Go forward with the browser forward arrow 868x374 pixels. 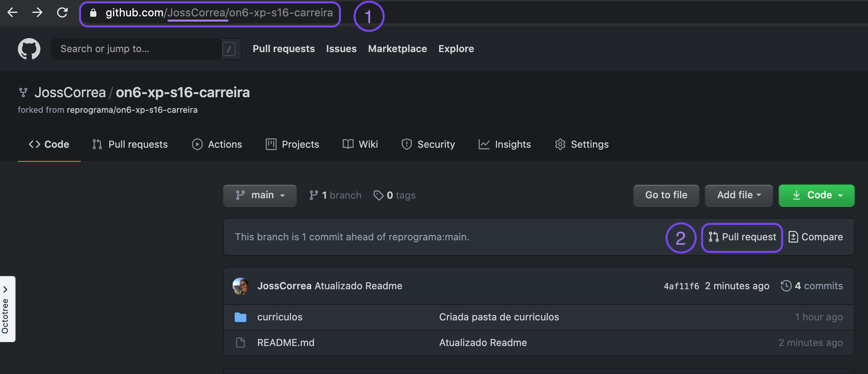(37, 12)
